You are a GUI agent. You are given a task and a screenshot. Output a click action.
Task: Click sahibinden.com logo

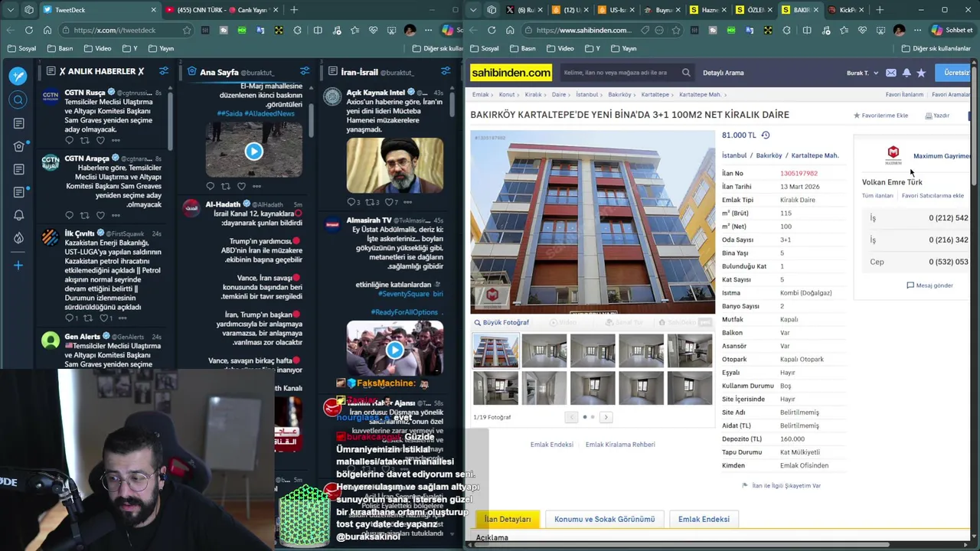tap(511, 73)
